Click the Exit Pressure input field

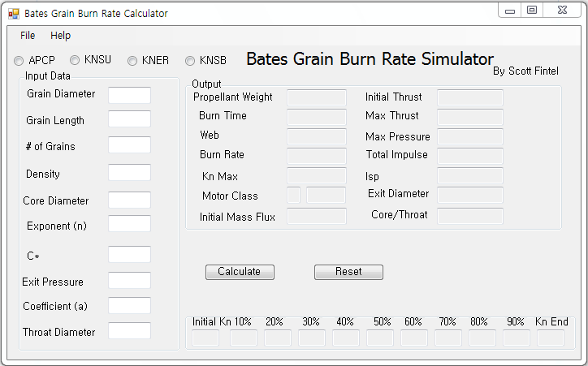pos(130,280)
